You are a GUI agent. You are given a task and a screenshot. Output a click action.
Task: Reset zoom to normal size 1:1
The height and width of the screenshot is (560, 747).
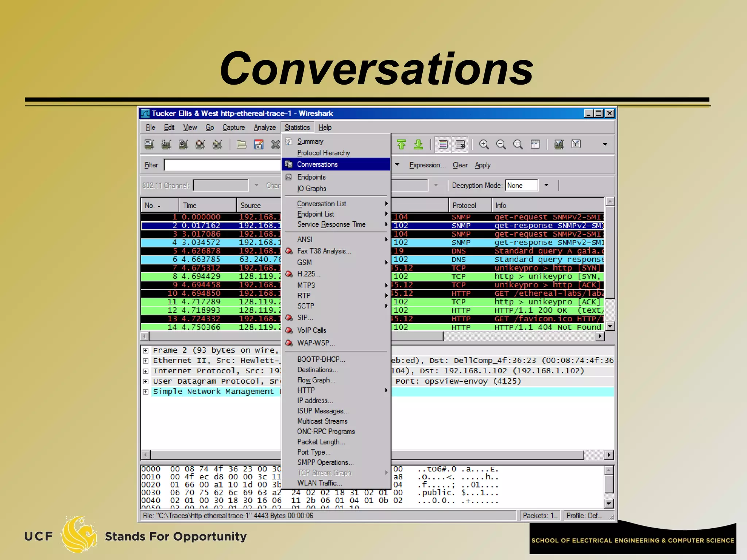[518, 145]
